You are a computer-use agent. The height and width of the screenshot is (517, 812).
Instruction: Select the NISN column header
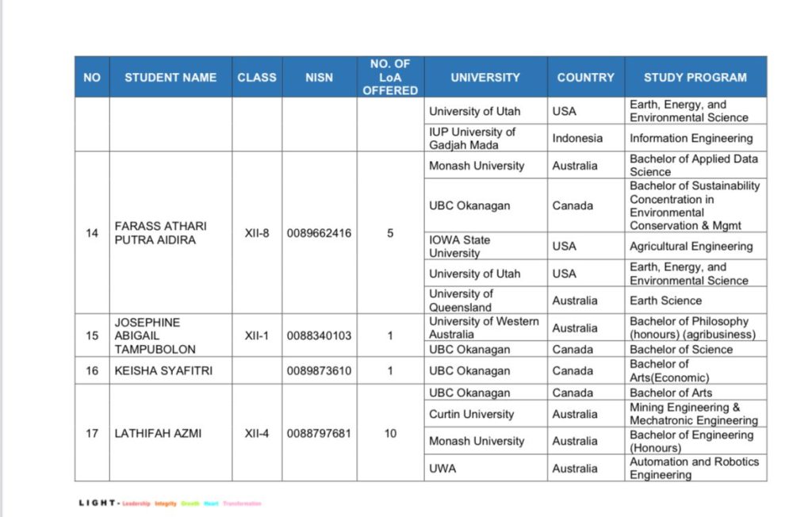coord(319,77)
